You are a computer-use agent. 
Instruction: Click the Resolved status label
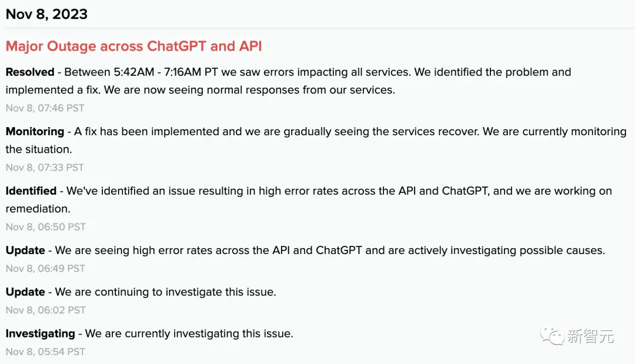pos(30,72)
